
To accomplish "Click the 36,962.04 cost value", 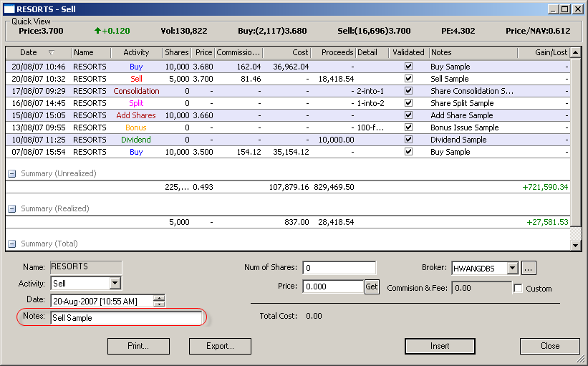I will (x=291, y=67).
